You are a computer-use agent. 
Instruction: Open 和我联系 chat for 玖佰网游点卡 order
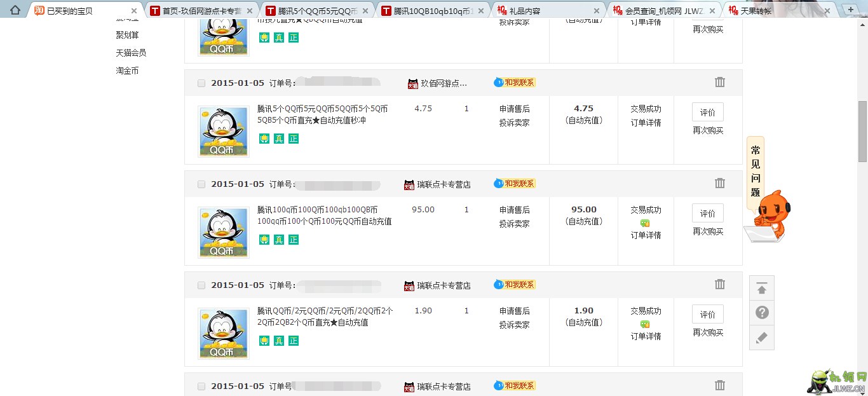tap(515, 83)
